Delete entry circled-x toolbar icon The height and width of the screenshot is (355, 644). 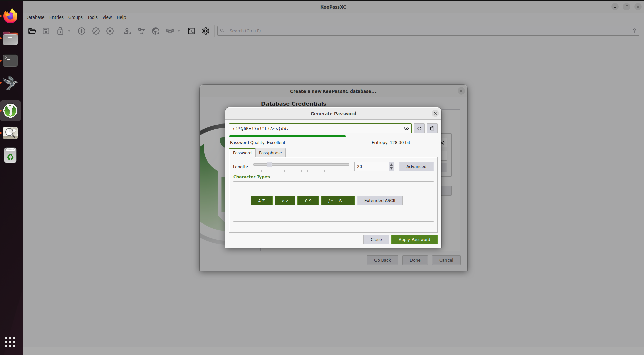click(110, 31)
